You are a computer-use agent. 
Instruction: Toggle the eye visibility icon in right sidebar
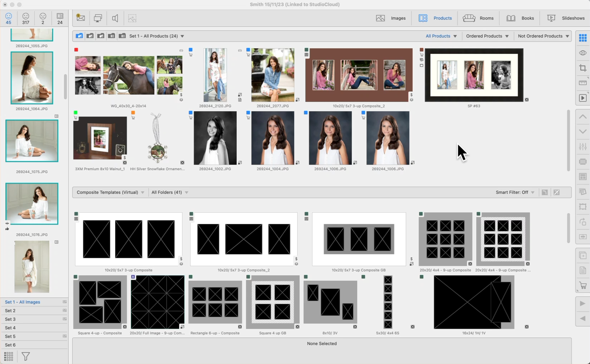click(x=582, y=53)
